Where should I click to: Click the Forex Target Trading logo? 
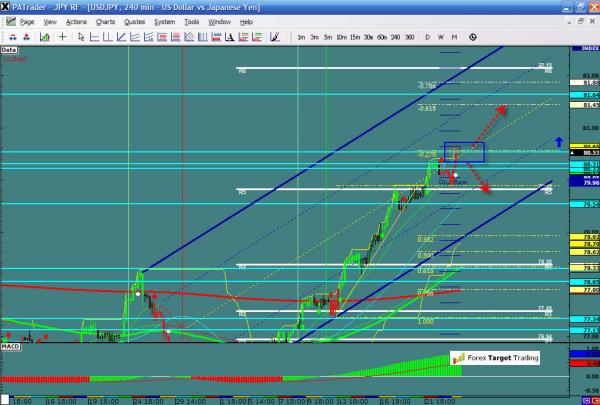(495, 358)
